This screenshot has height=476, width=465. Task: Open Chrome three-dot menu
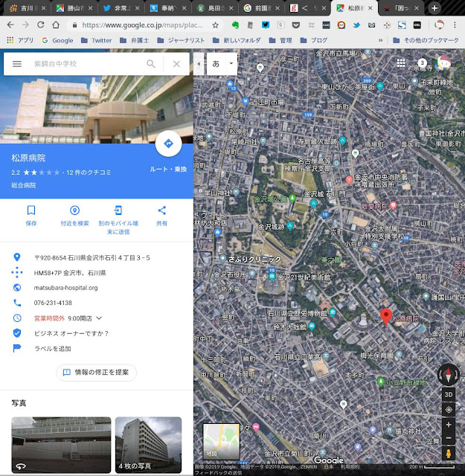pos(455,25)
